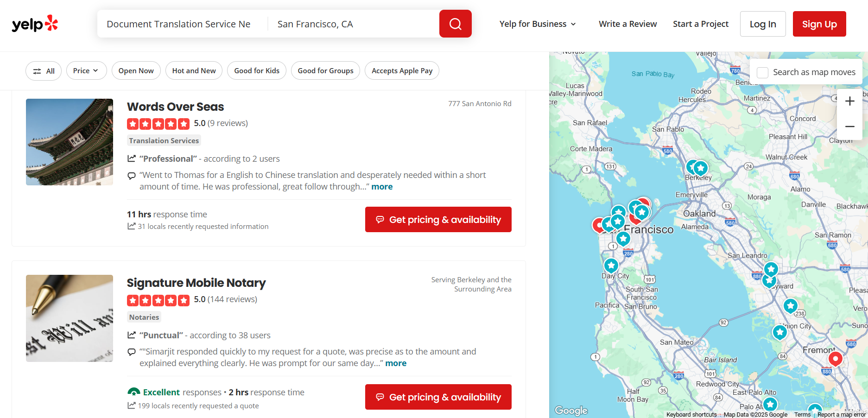Open Write a Review

coord(627,24)
